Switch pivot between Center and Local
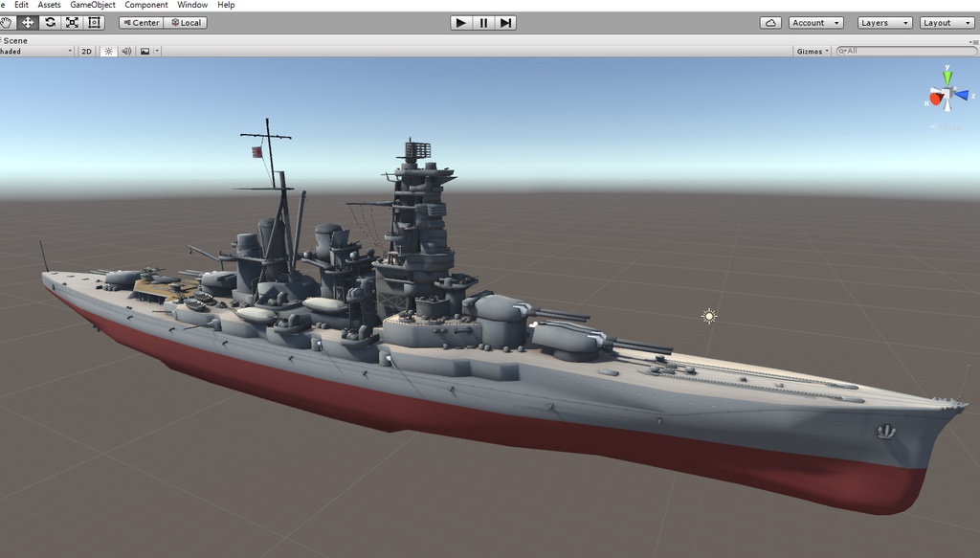 click(141, 22)
